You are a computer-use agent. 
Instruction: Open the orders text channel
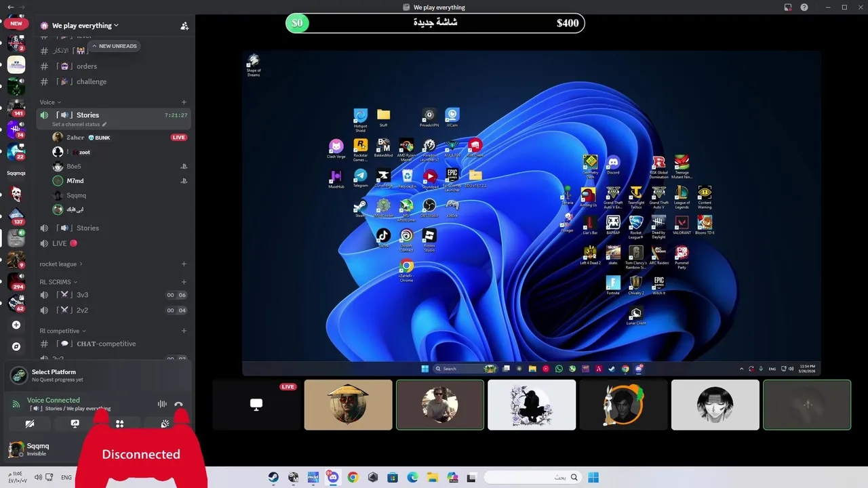(x=86, y=66)
